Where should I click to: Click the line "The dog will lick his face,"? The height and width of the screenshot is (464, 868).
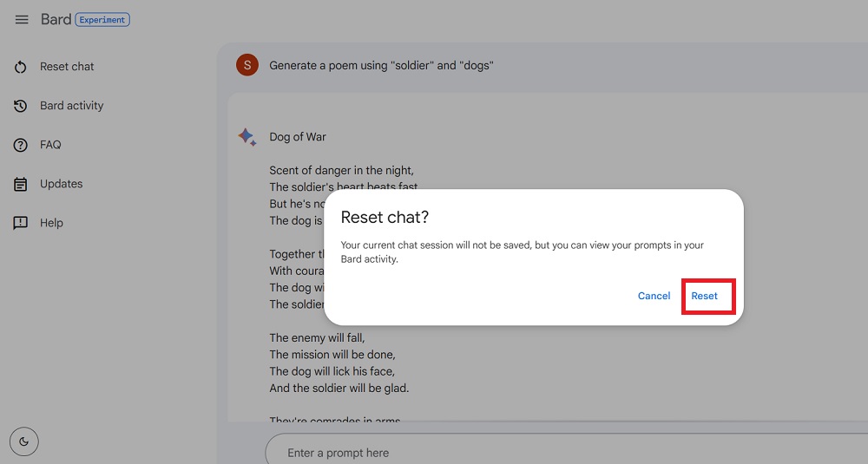point(332,371)
